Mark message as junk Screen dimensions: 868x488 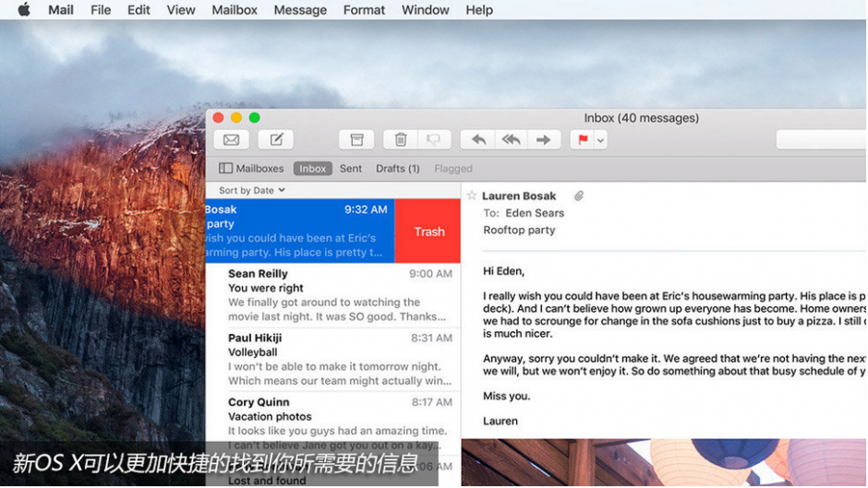pyautogui.click(x=434, y=140)
